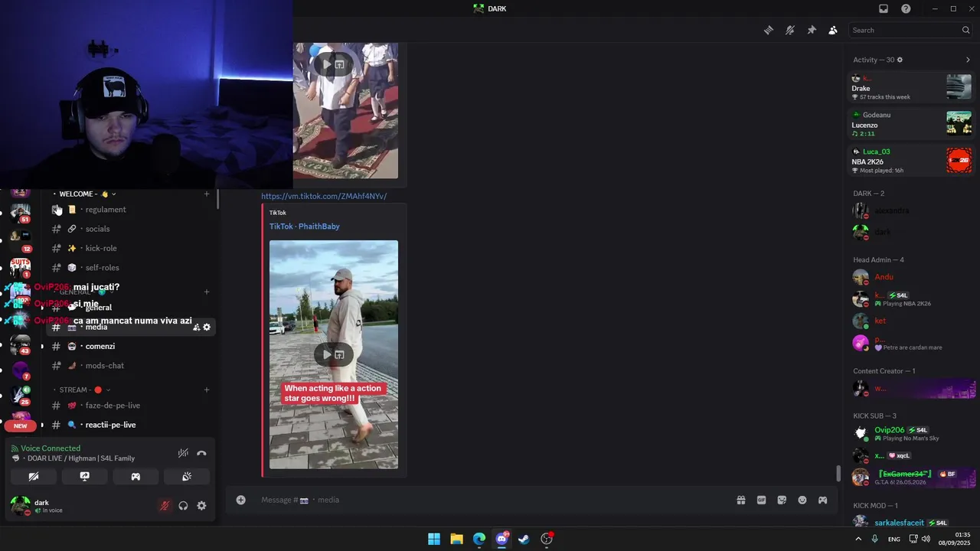Expand the Activity panel chevron
Viewport: 980px width, 551px height.
point(968,60)
